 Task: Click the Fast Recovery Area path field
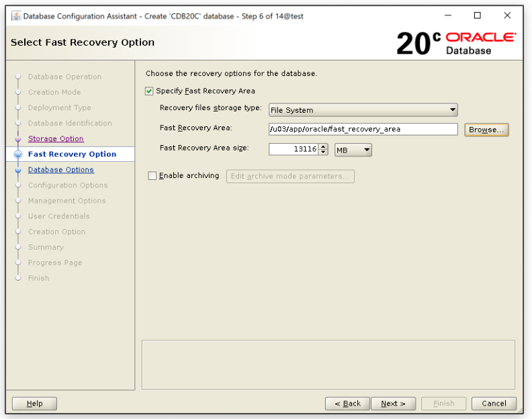pos(363,130)
